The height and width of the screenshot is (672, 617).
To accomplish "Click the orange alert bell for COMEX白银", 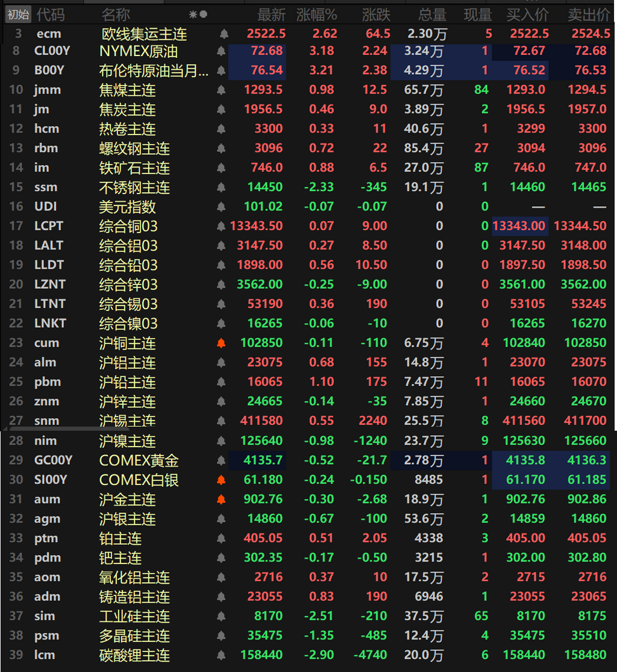I will (221, 480).
